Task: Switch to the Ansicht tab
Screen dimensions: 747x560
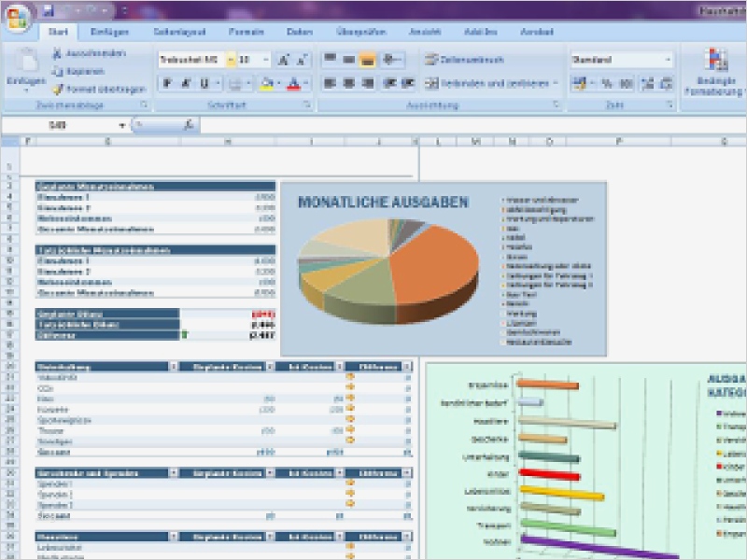Action: 425,32
